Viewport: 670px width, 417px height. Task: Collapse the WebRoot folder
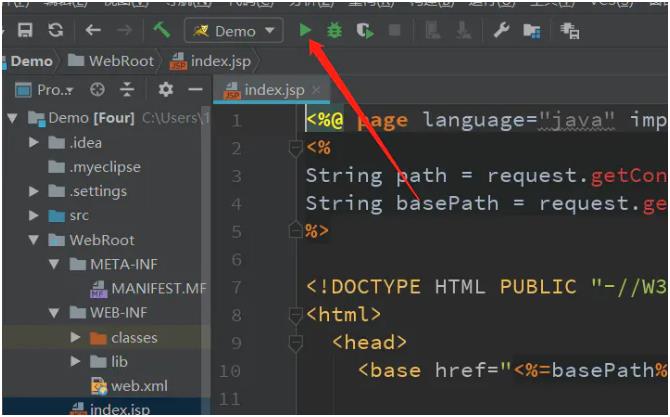(x=34, y=240)
